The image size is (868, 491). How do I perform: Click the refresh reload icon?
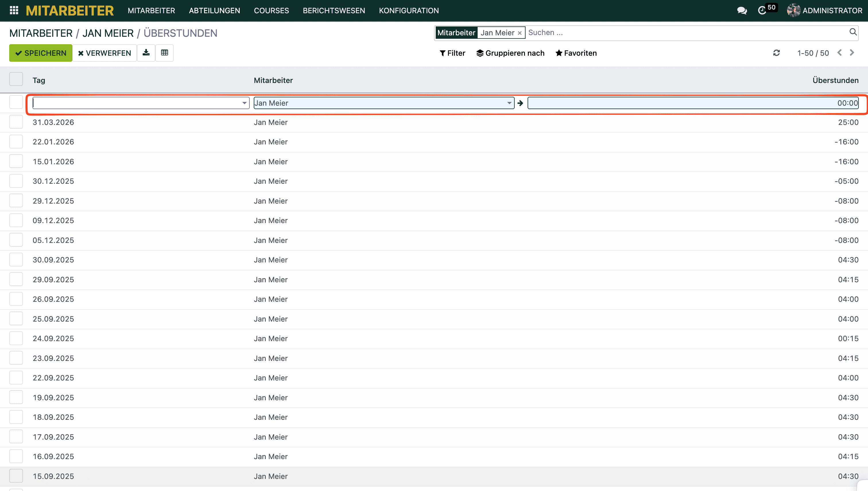coord(776,53)
